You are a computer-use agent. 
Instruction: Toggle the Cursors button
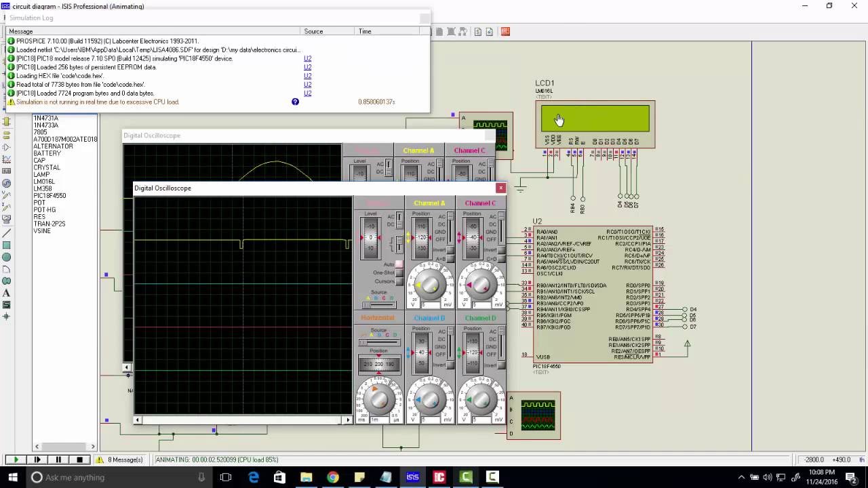(x=399, y=281)
